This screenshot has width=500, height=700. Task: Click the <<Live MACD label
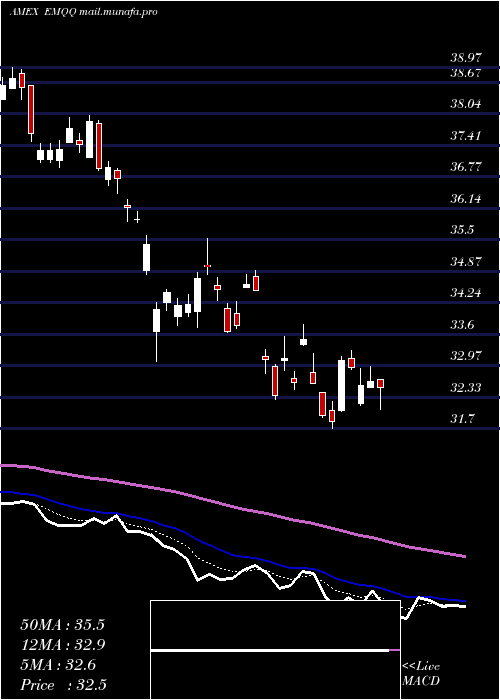pos(421,674)
